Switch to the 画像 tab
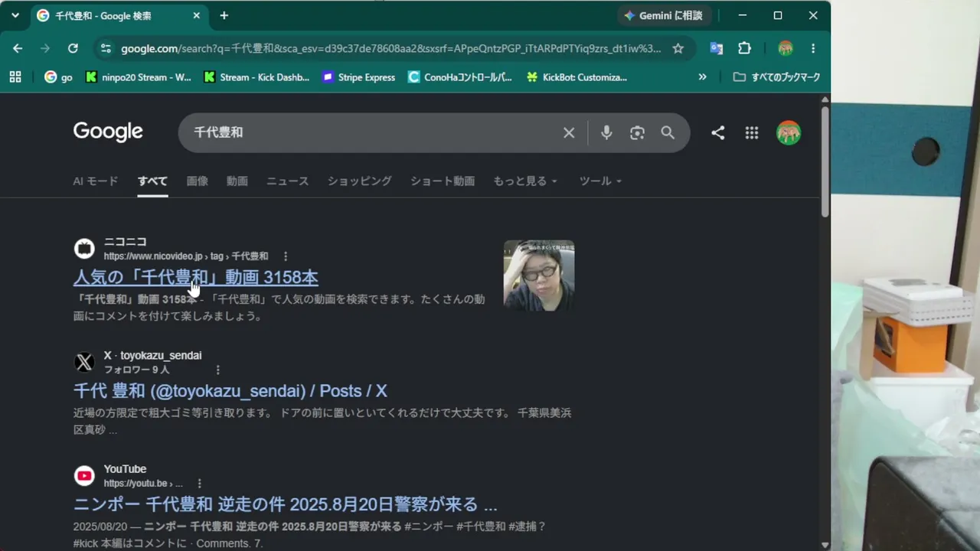Screen dimensions: 980x551 coord(197,181)
